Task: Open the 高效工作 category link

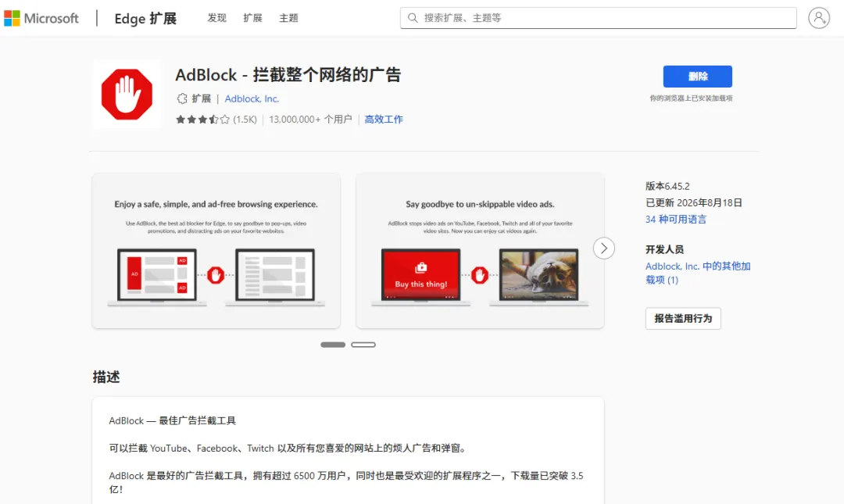Action: point(383,120)
